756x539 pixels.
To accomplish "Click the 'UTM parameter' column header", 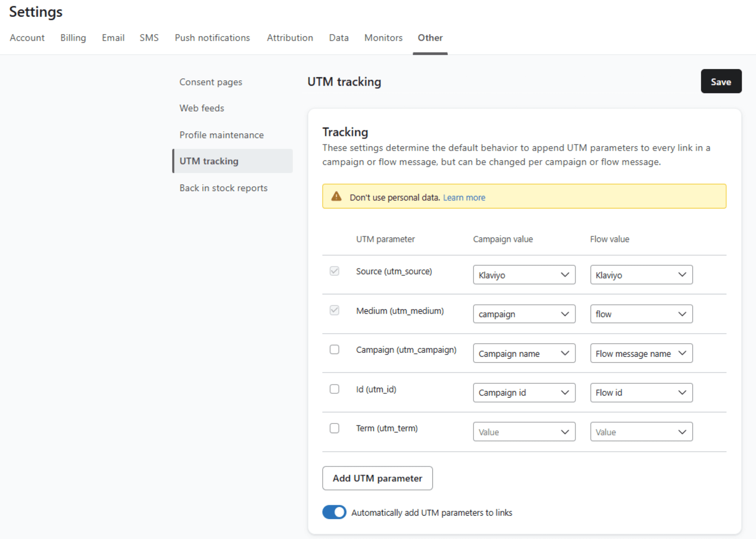I will click(x=385, y=239).
